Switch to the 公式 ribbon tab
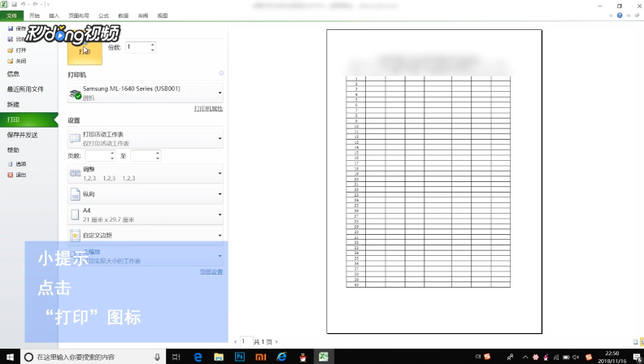Screen dimensions: 644x364 coord(103,15)
